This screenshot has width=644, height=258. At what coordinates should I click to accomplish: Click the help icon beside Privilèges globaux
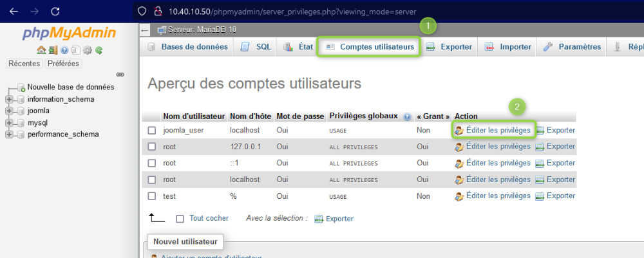407,117
